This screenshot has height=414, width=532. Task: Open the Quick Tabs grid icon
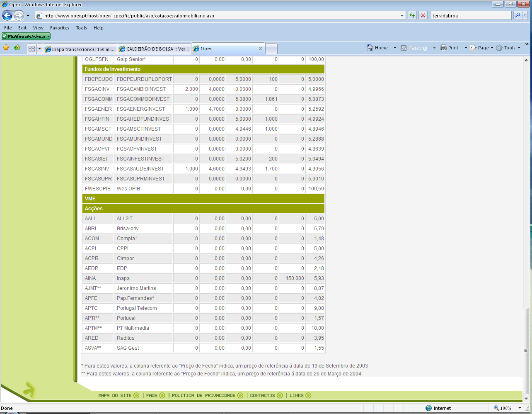(x=31, y=49)
